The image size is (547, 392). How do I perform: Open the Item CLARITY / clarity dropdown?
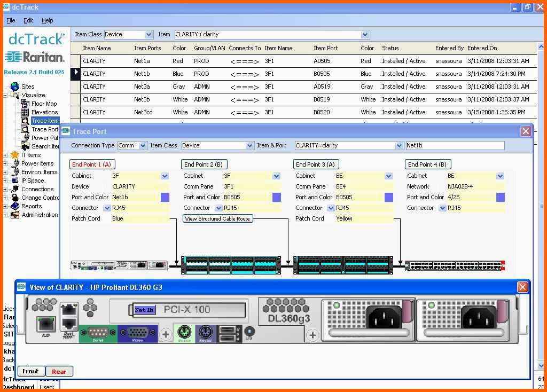(x=365, y=35)
